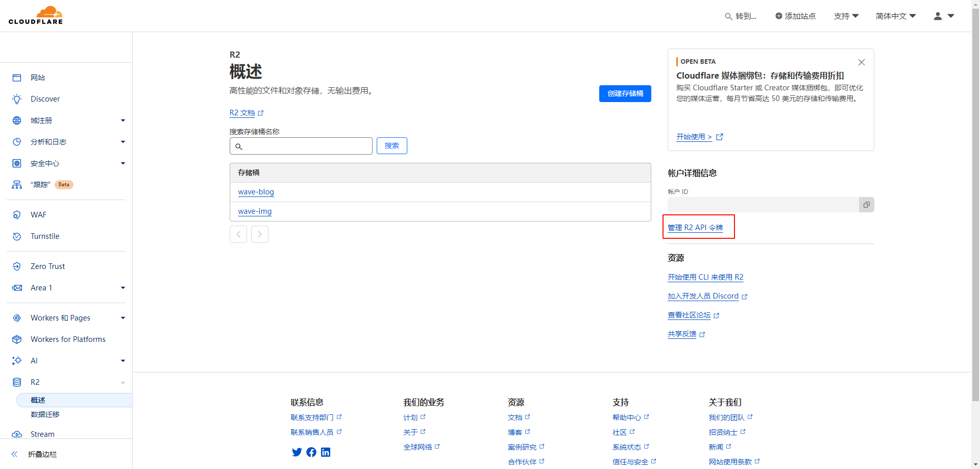The image size is (980, 469).
Task: Open the 简体中文 language dropdown
Action: tap(896, 16)
